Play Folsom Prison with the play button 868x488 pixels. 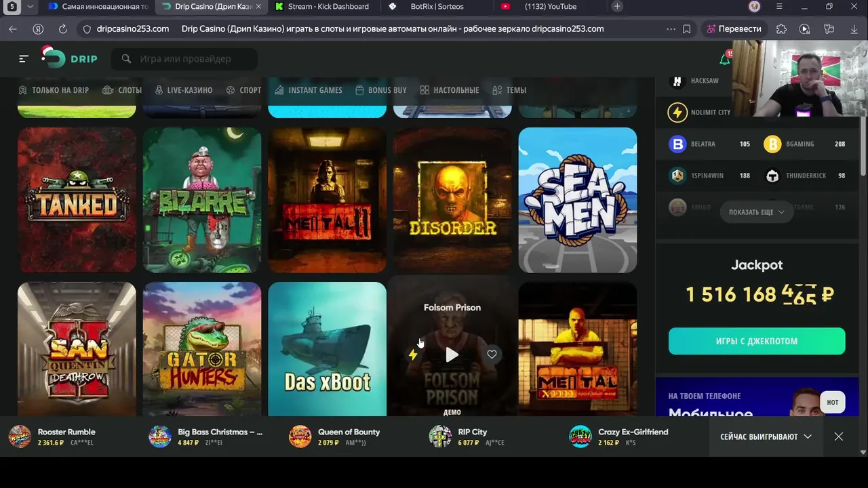tap(452, 354)
